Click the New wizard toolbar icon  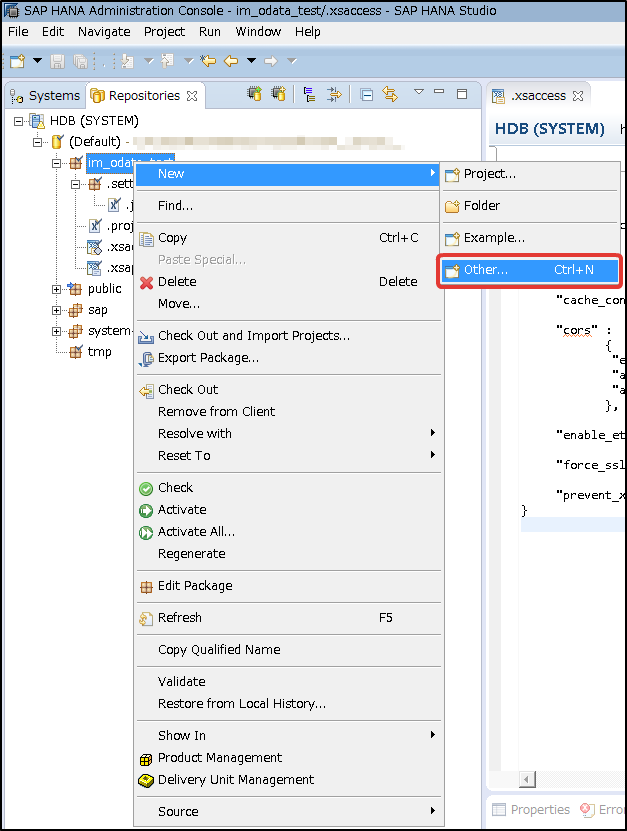point(17,61)
